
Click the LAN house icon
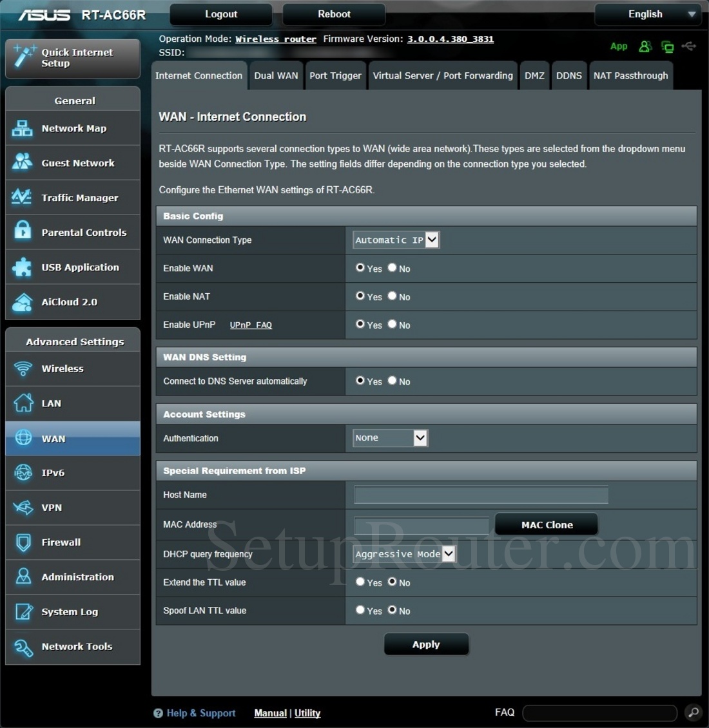click(23, 403)
